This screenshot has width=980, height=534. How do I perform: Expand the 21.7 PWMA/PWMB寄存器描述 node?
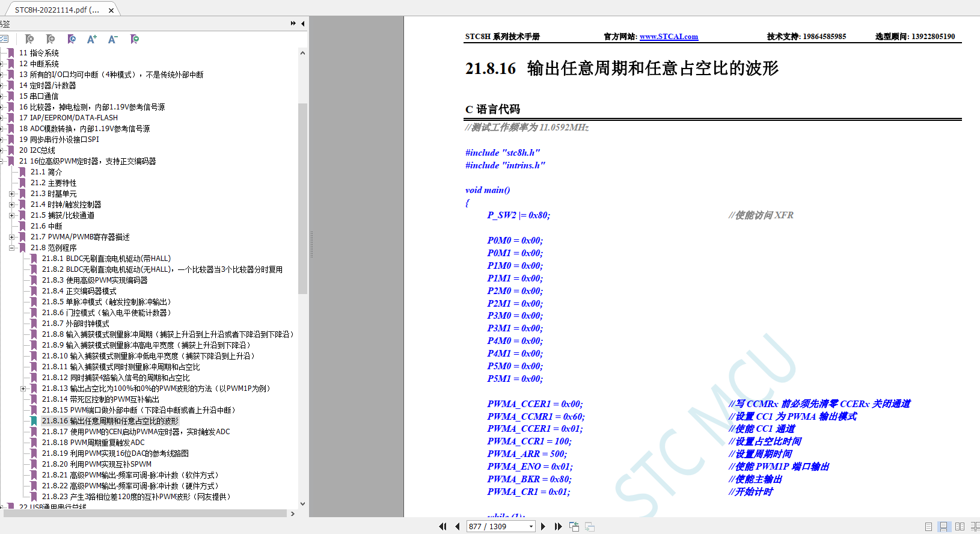pos(11,237)
